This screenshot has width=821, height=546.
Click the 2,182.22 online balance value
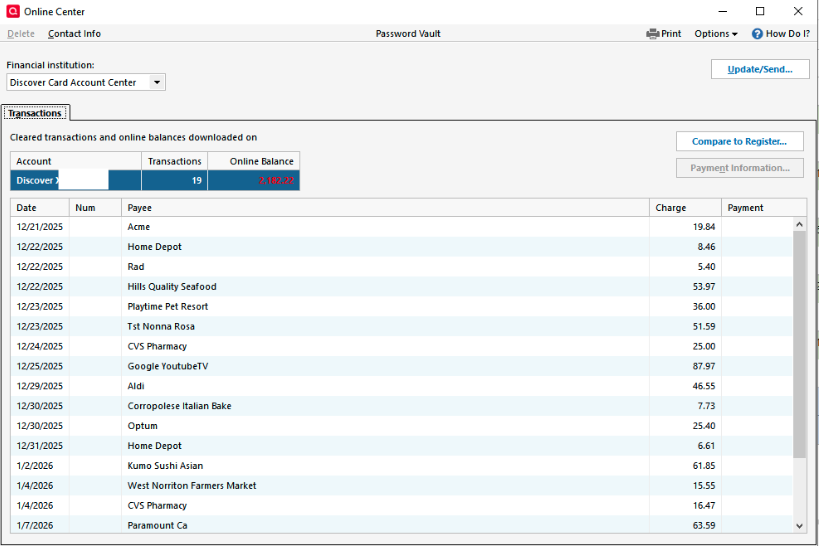tap(276, 181)
